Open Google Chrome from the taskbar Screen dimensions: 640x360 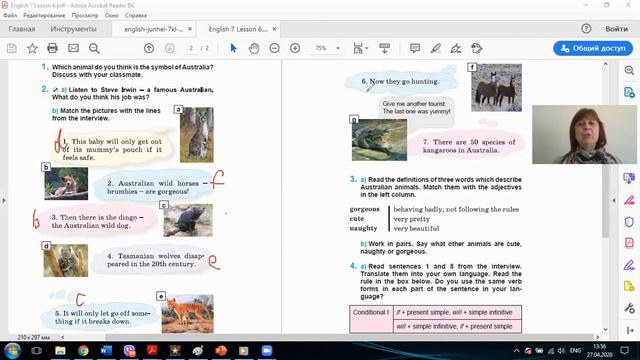tap(83, 351)
